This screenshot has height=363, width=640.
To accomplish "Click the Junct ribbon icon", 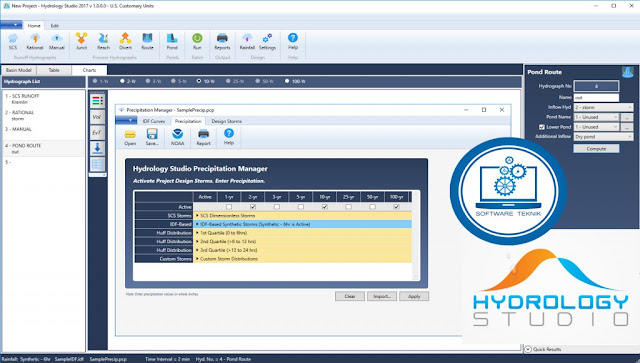I will pos(81,42).
